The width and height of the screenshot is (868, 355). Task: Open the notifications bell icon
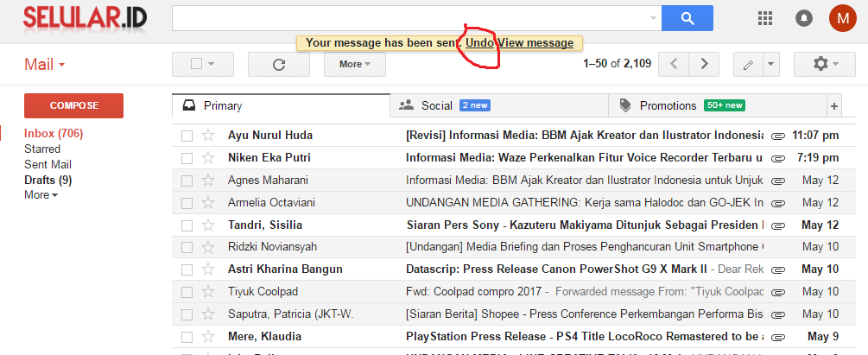pos(804,18)
